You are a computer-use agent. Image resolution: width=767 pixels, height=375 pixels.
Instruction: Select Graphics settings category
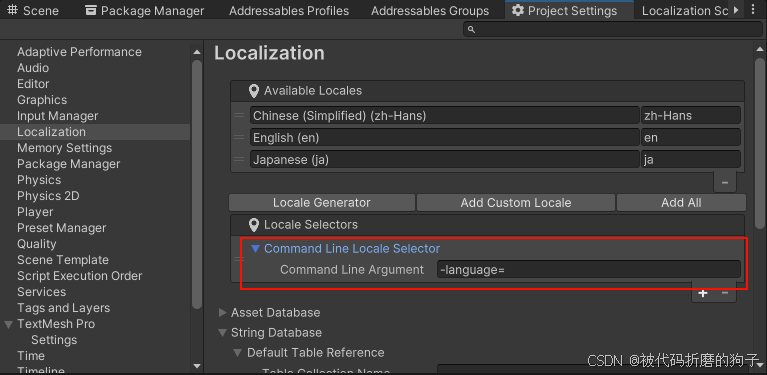coord(42,100)
